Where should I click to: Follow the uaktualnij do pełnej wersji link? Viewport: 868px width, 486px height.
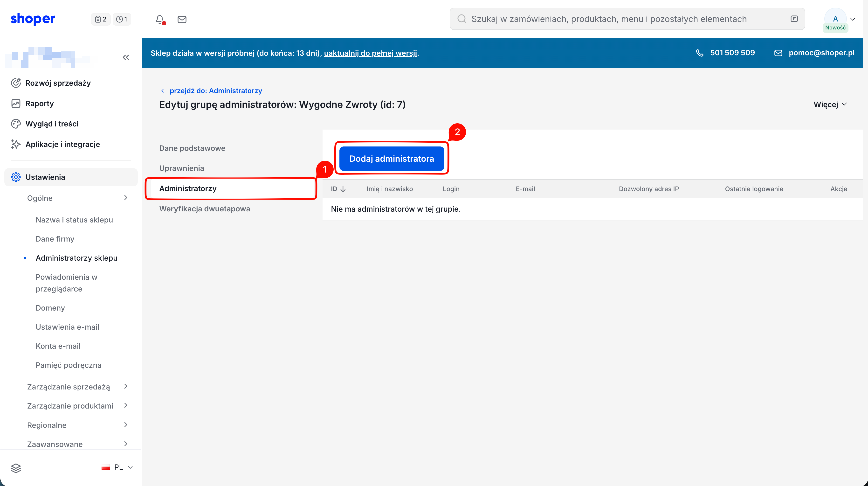coord(370,53)
